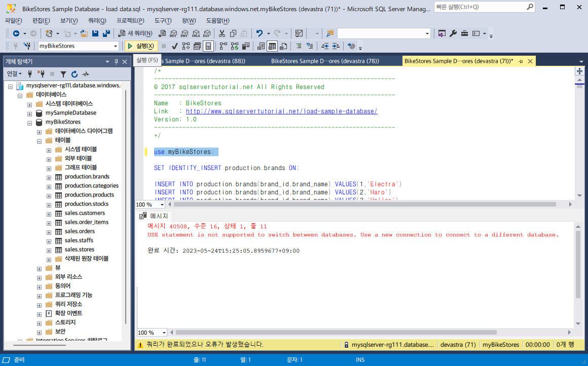Screen dimensions: 588x366
Task: Click the Object Explorer filter funnel icon
Action: coord(63,74)
